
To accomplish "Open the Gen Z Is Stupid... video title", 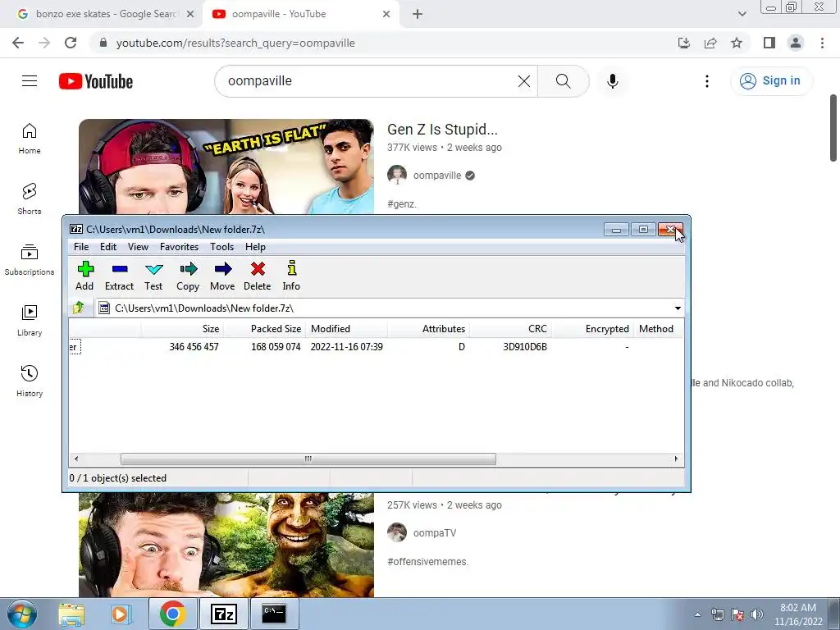I will tap(442, 130).
